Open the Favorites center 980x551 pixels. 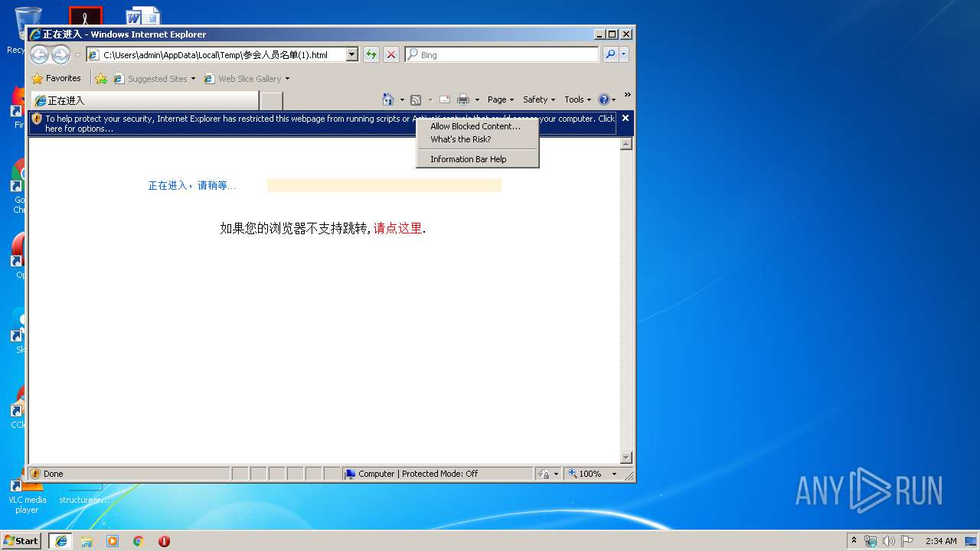click(56, 78)
